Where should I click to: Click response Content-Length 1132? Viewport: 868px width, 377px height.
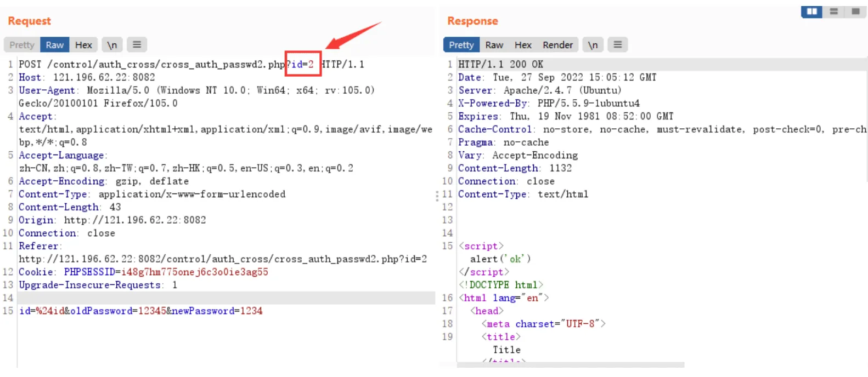pyautogui.click(x=515, y=168)
